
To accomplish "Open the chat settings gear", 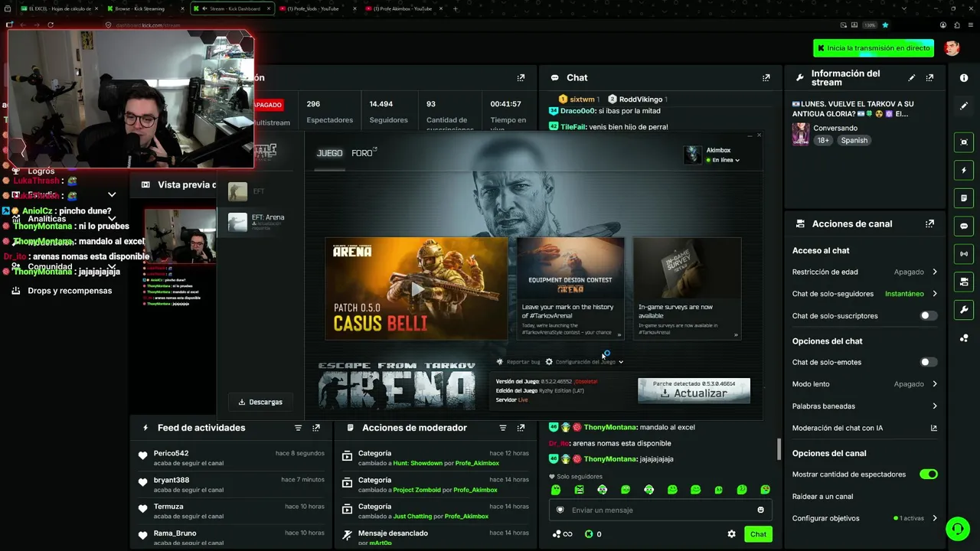I will tap(731, 534).
